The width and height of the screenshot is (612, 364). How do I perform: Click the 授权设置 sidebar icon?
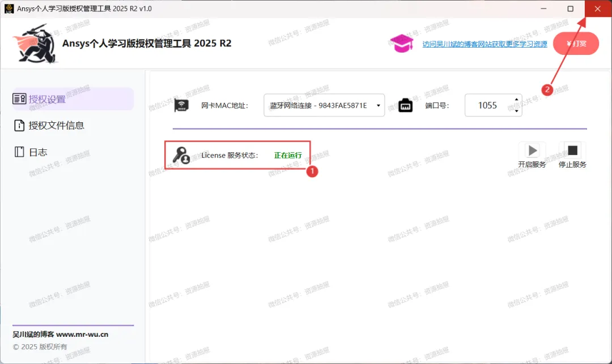point(19,99)
